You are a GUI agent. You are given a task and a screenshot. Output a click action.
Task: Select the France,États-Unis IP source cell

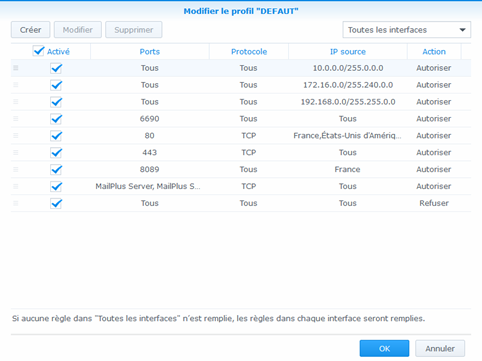(x=347, y=136)
